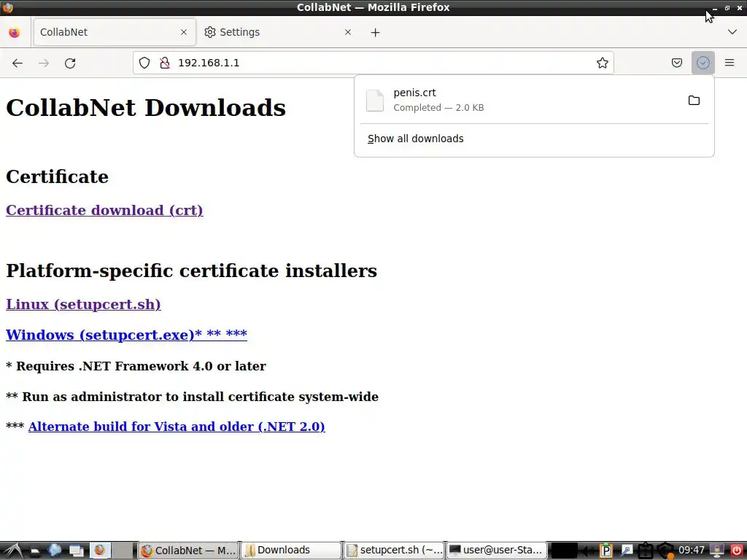Download Windows (setupcert.exe) installer
The height and width of the screenshot is (560, 747).
[126, 335]
